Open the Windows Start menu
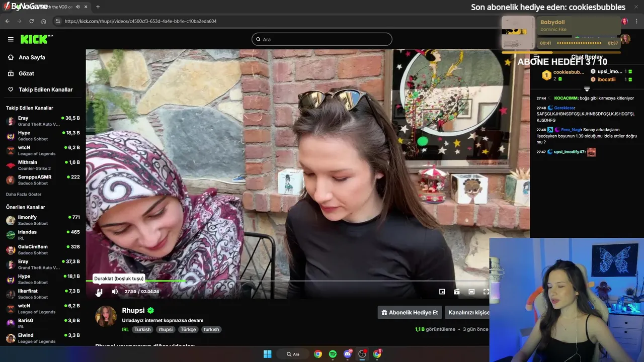Viewport: 644px width, 362px height. click(x=267, y=354)
